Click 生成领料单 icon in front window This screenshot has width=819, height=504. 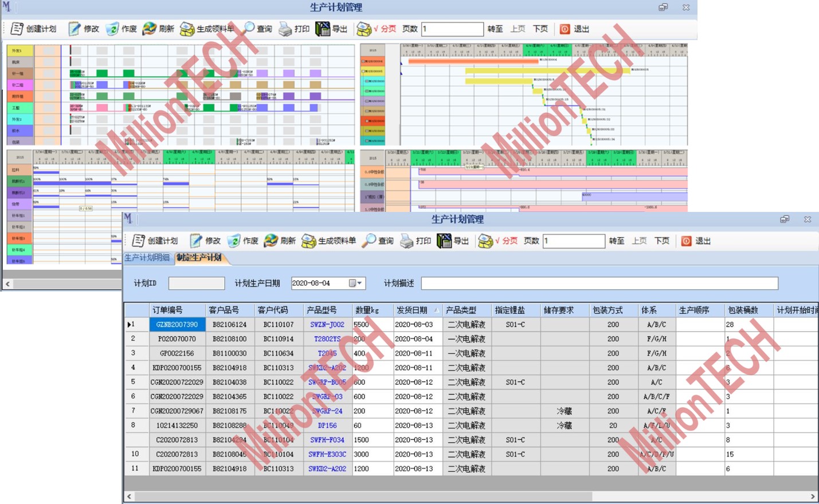click(x=308, y=241)
